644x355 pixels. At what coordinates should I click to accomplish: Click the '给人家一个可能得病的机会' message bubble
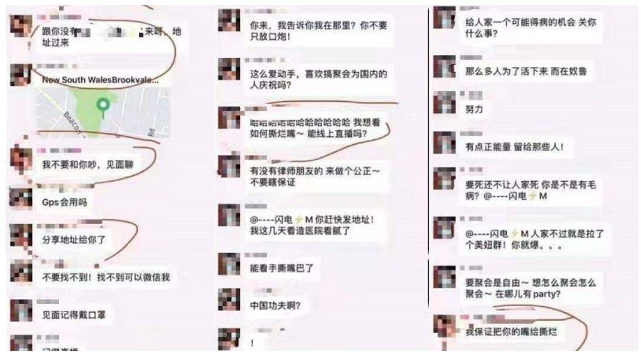point(531,28)
